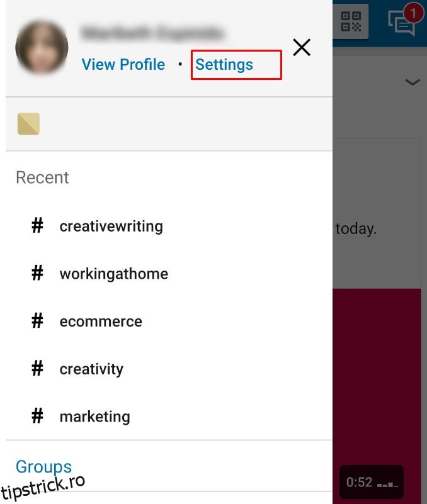Tap the gold premium square icon
427x504 pixels.
click(28, 124)
